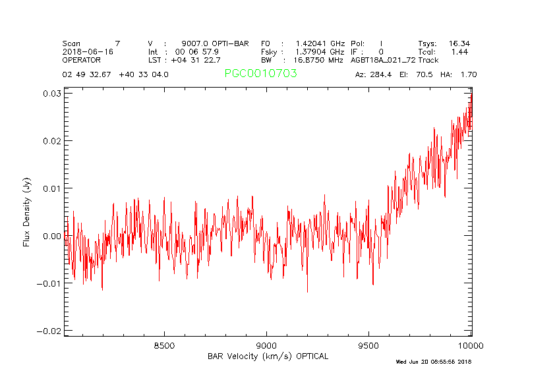Click the 8500 tick label on velocity axis
This screenshot has height=392, width=555.
tap(163, 346)
